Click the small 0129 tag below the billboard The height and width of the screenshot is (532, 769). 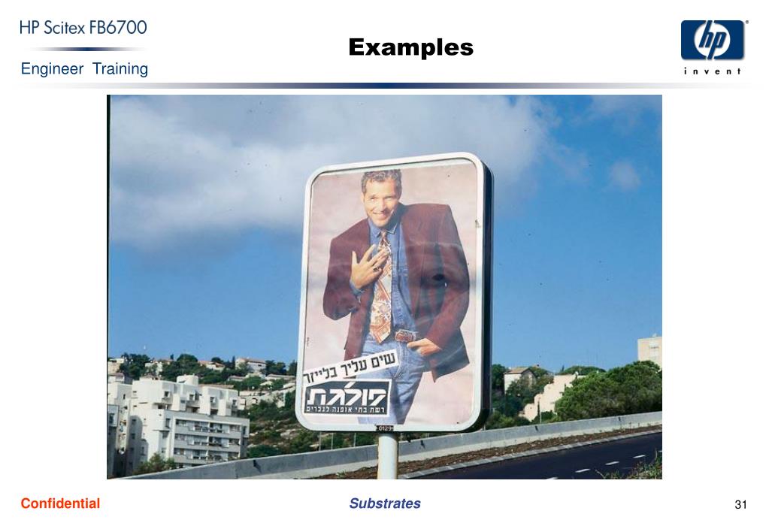[x=386, y=428]
